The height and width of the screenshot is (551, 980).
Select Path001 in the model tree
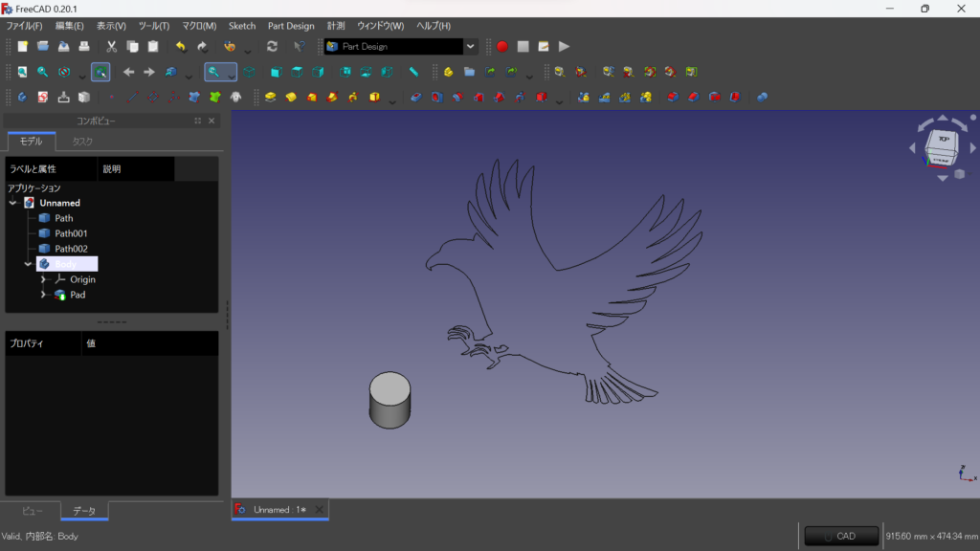click(71, 233)
